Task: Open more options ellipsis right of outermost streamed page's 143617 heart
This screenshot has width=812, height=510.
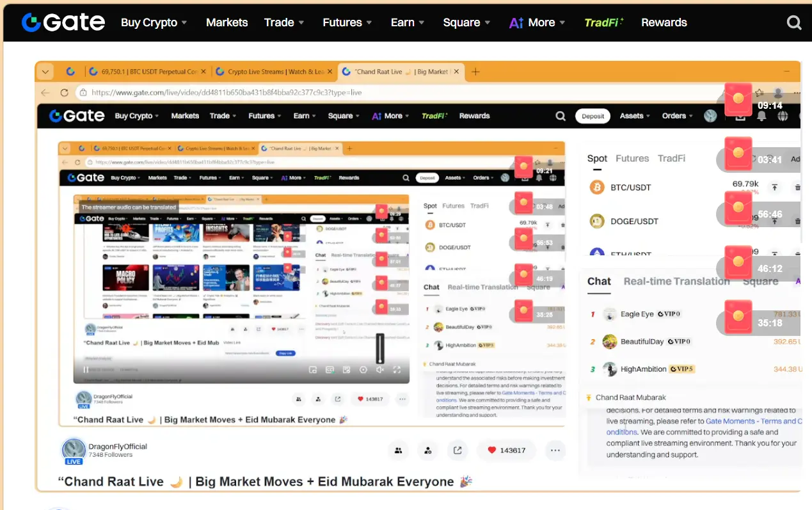Action: pyautogui.click(x=555, y=450)
